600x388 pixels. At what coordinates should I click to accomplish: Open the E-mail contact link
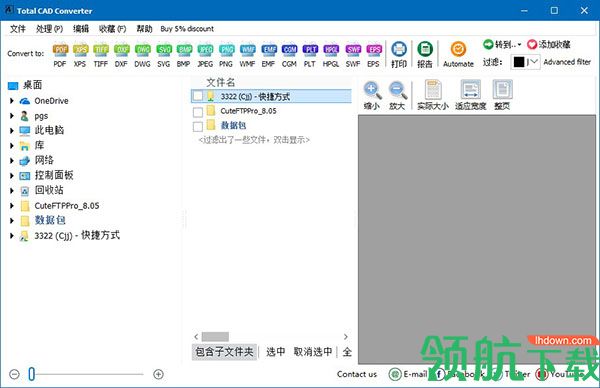pos(408,374)
